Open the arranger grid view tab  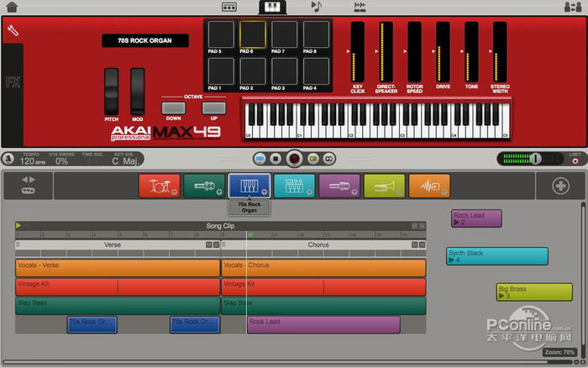pyautogui.click(x=228, y=7)
